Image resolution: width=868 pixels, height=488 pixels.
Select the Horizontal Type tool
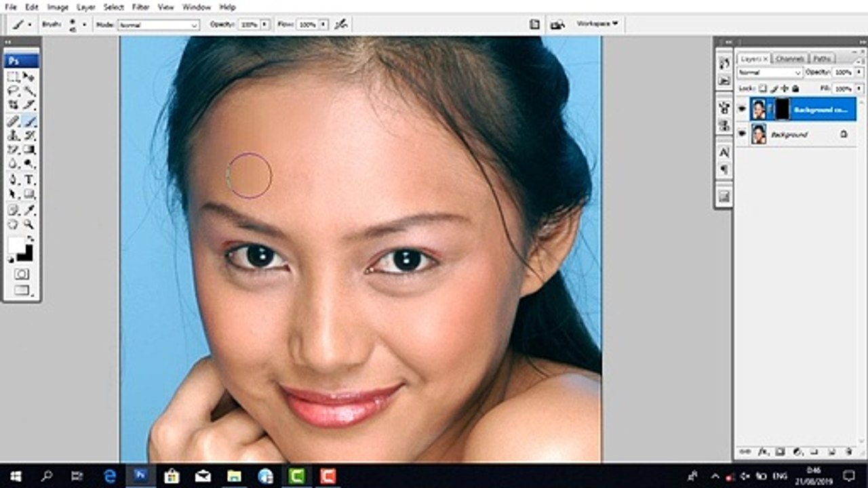click(29, 180)
